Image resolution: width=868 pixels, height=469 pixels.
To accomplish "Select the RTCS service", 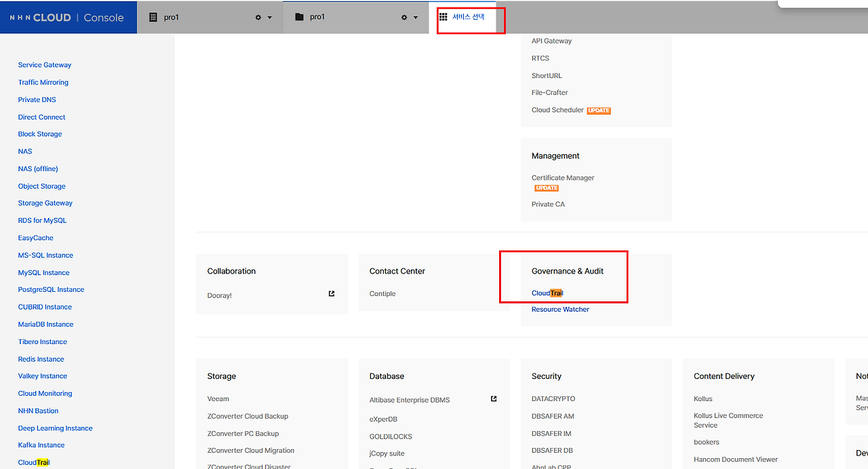I will coord(540,58).
